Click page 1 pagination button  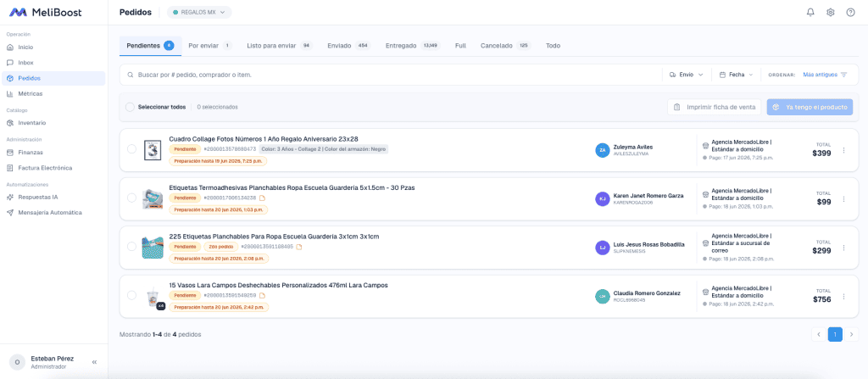pos(835,334)
